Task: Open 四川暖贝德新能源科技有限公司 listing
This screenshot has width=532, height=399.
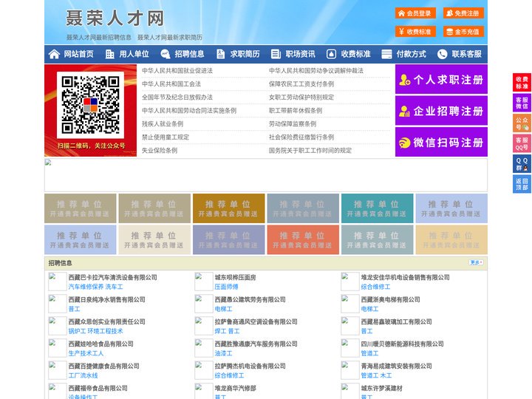Action: (403, 344)
